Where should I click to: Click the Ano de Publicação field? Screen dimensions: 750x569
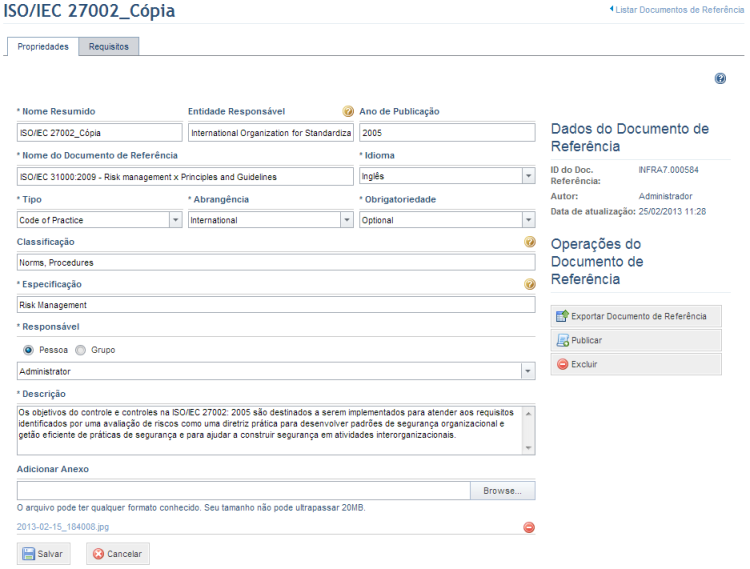point(447,132)
